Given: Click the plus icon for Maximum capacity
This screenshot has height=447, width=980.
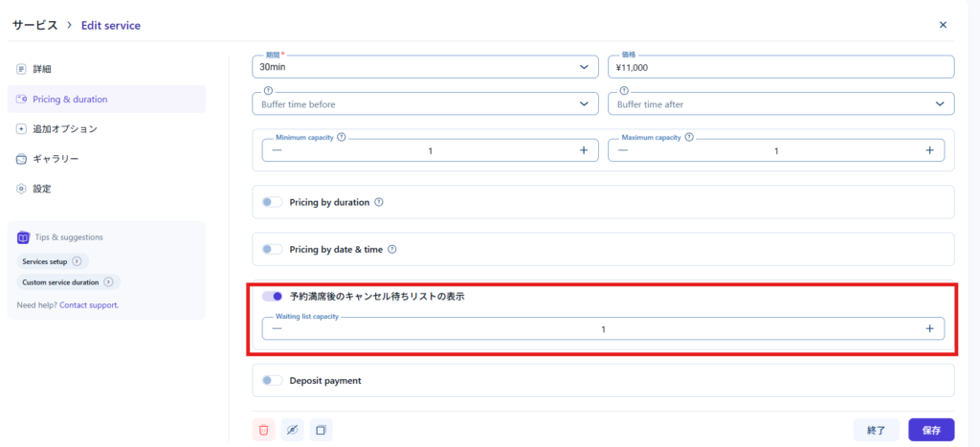Looking at the screenshot, I should (x=929, y=150).
